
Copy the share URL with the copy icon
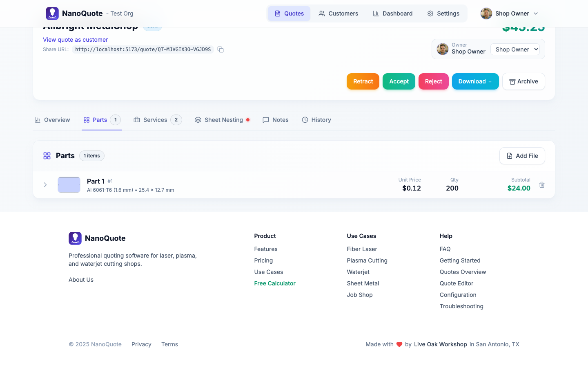coord(220,49)
